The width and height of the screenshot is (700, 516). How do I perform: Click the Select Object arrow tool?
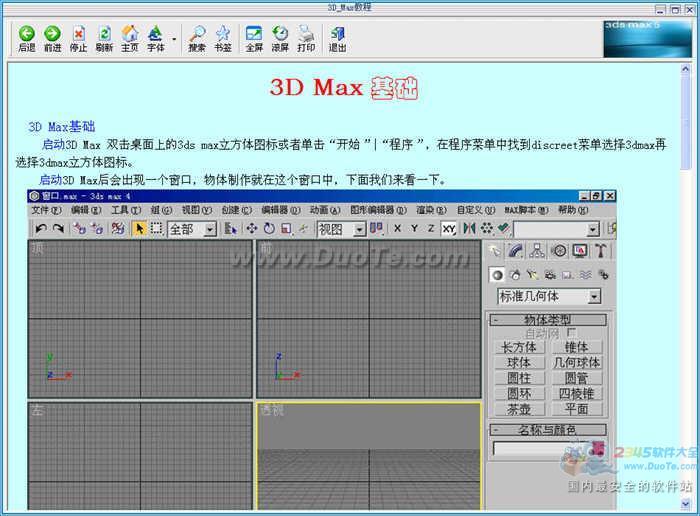[x=139, y=229]
